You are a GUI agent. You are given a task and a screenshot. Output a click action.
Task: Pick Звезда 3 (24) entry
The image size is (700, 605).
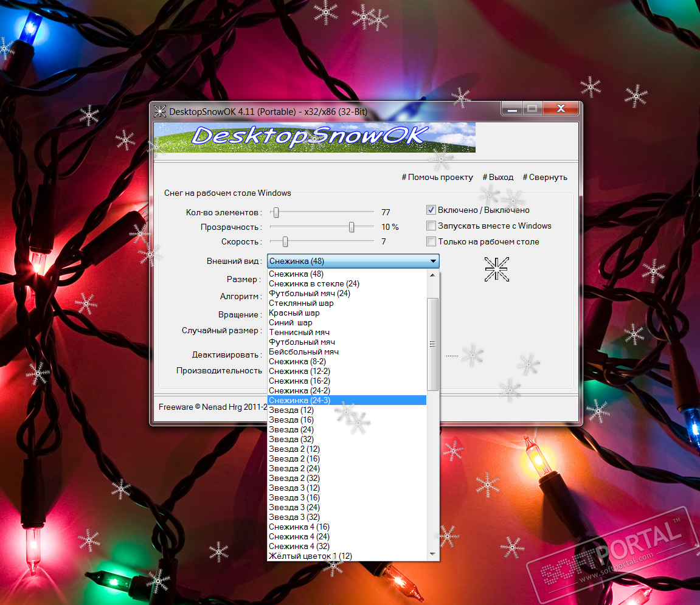click(347, 508)
